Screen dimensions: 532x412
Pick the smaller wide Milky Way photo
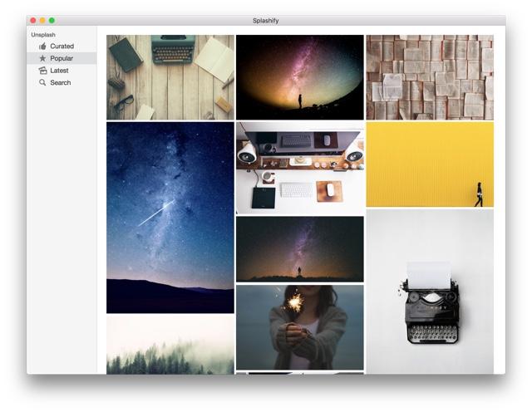299,249
